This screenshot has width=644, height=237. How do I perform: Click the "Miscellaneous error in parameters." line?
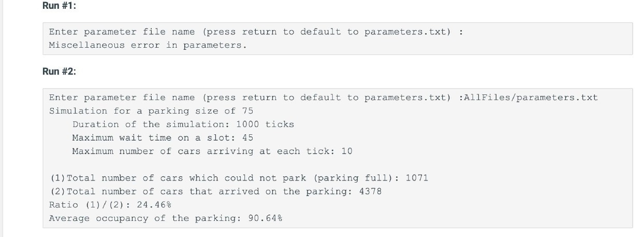coord(148,45)
